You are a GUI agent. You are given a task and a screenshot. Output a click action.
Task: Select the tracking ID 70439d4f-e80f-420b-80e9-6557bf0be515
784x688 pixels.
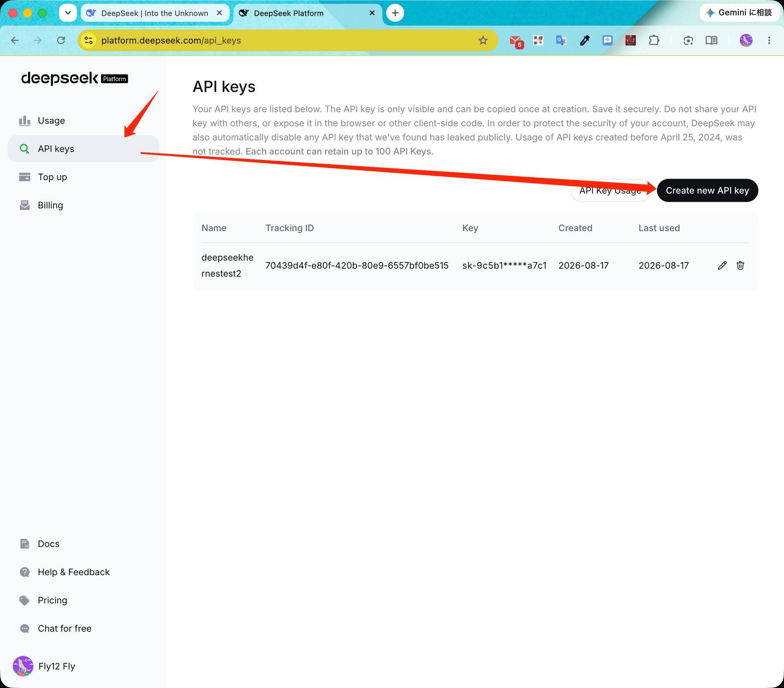pos(357,266)
